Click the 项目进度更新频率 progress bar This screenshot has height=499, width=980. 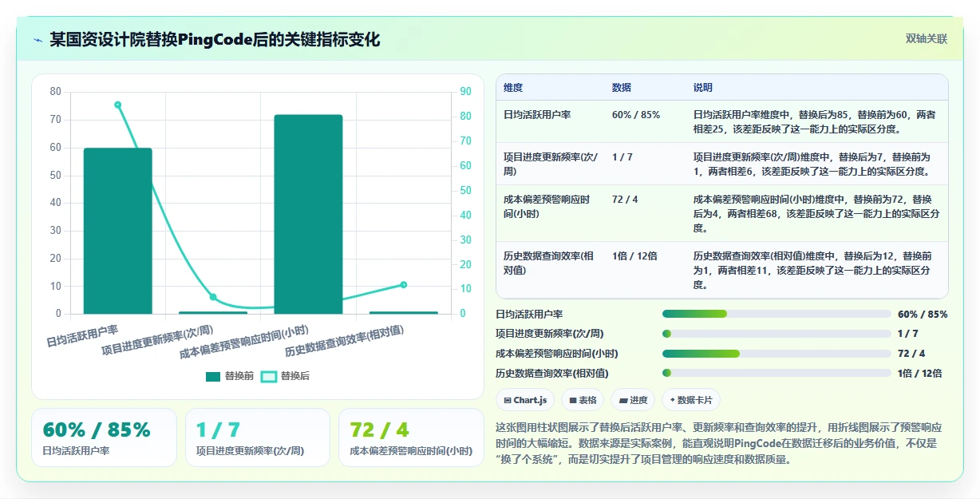(776, 334)
